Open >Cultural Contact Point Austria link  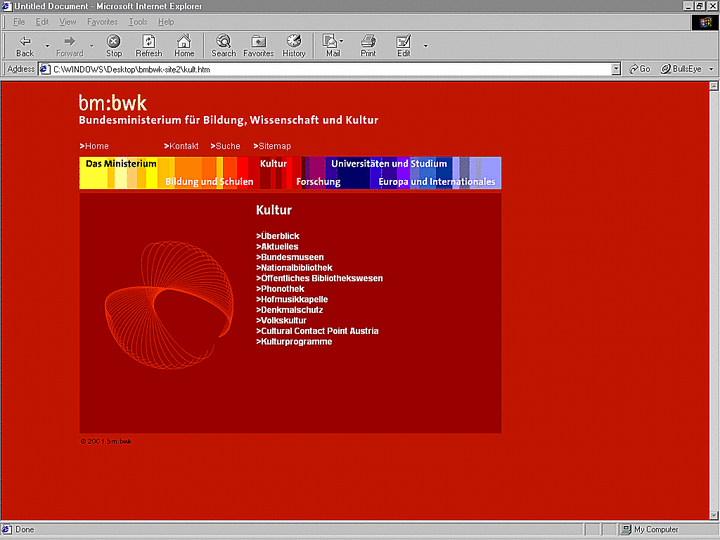[x=317, y=331]
